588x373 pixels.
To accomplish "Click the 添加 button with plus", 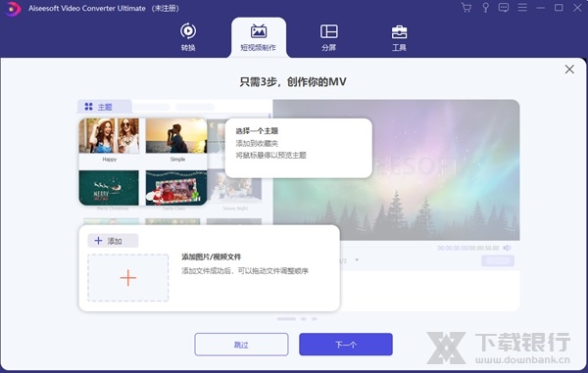I will click(113, 241).
